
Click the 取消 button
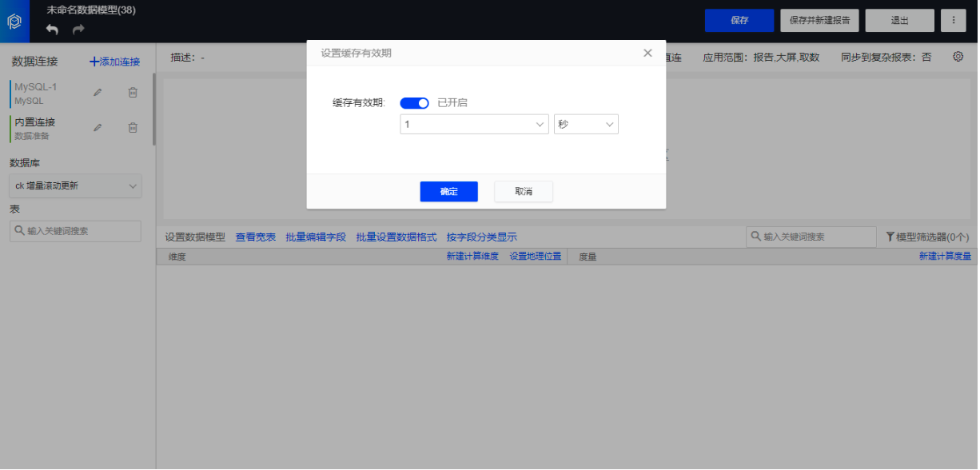pos(524,192)
